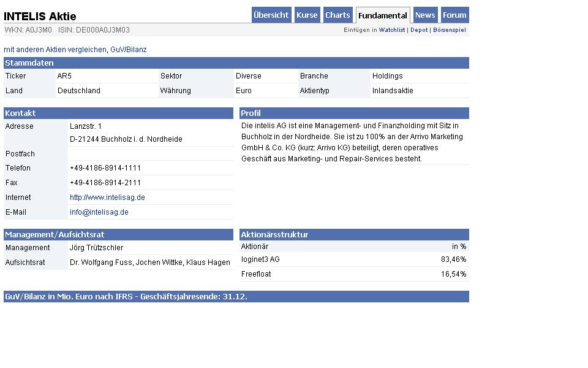Image resolution: width=588 pixels, height=368 pixels.
Task: Click the Währung value Euro
Action: (x=243, y=91)
